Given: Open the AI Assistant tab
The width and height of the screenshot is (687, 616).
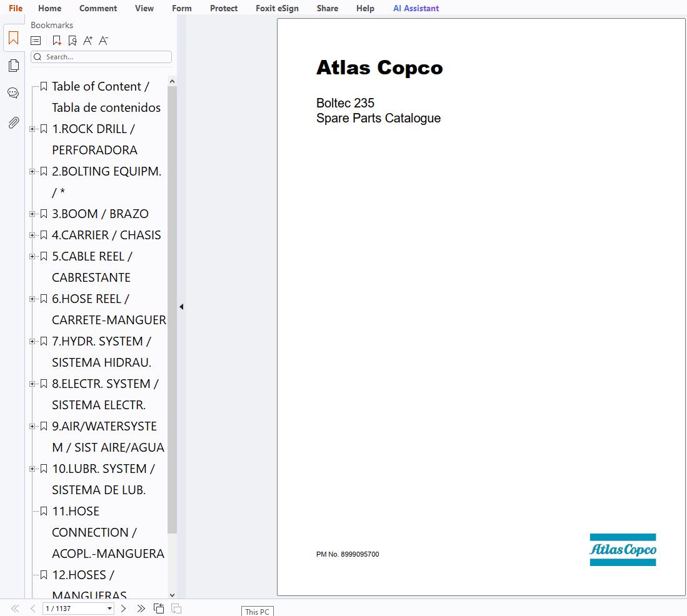Looking at the screenshot, I should (x=416, y=8).
